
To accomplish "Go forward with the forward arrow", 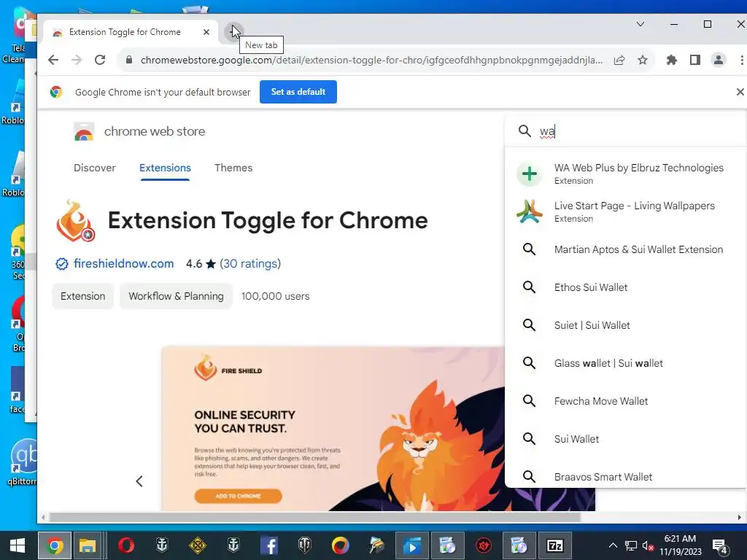I will coord(77,60).
